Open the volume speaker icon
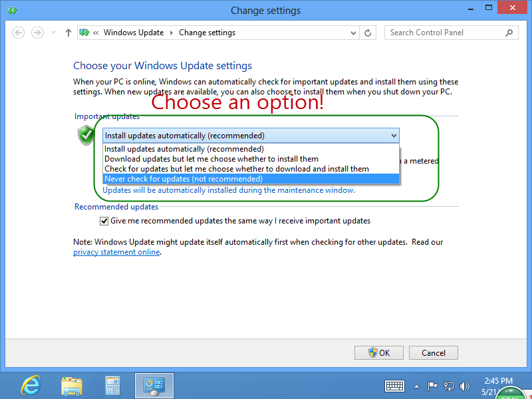Screen dimensions: 532x399 [x=464, y=386]
